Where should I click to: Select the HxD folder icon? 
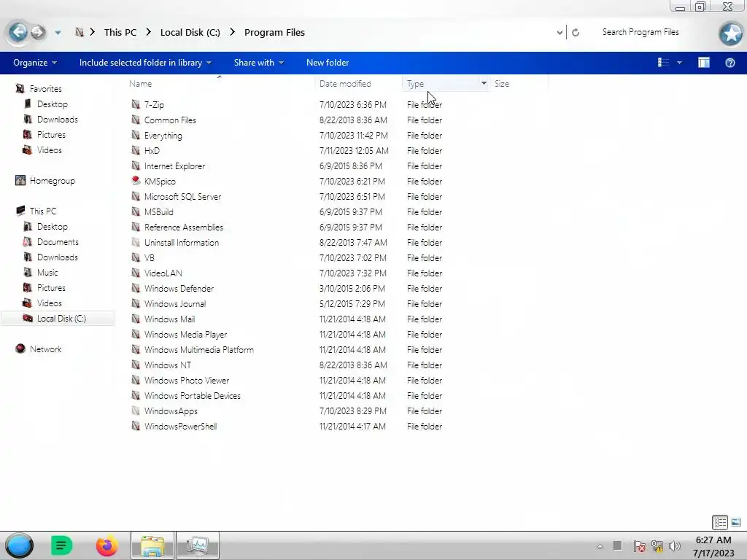click(x=136, y=150)
